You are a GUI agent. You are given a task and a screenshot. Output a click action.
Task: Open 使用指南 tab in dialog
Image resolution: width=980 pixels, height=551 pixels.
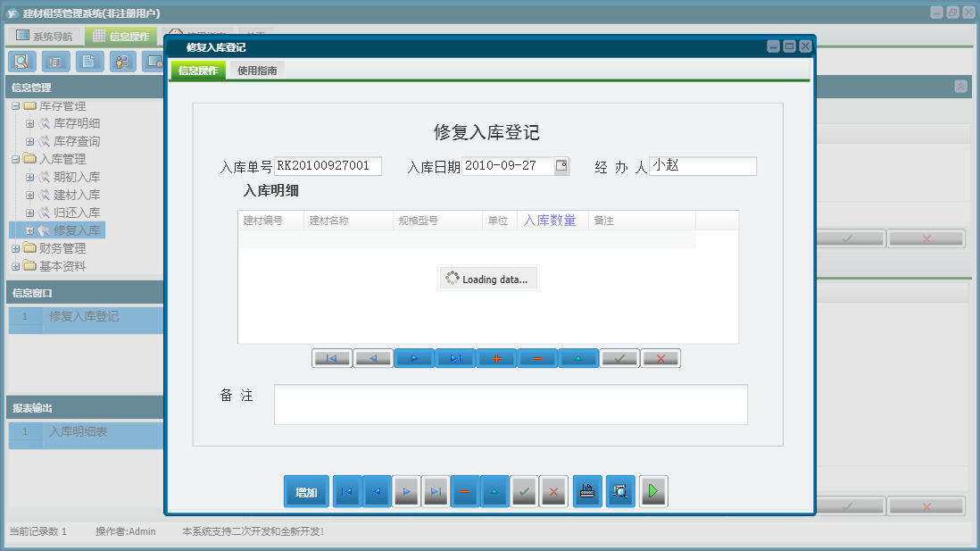click(257, 70)
